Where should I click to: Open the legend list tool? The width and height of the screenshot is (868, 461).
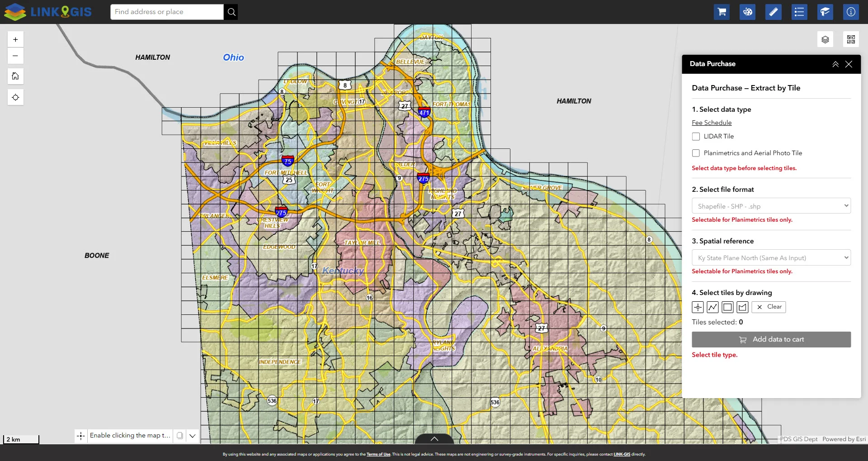click(x=799, y=12)
